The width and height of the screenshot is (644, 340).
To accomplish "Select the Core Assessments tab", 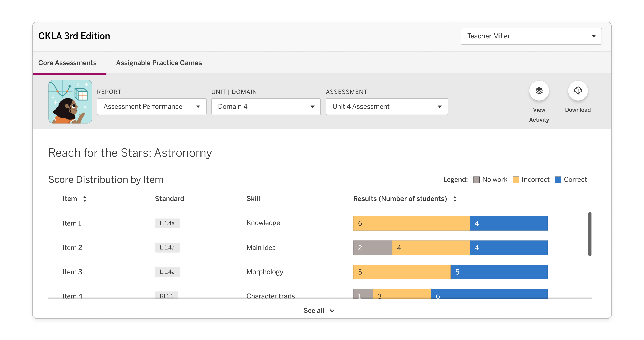I will [67, 63].
